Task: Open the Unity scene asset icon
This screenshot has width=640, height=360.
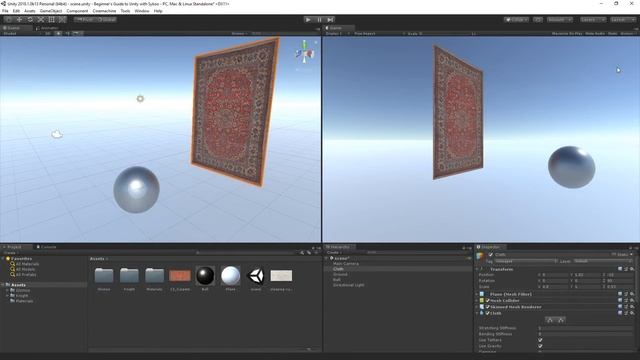Action: tap(256, 276)
